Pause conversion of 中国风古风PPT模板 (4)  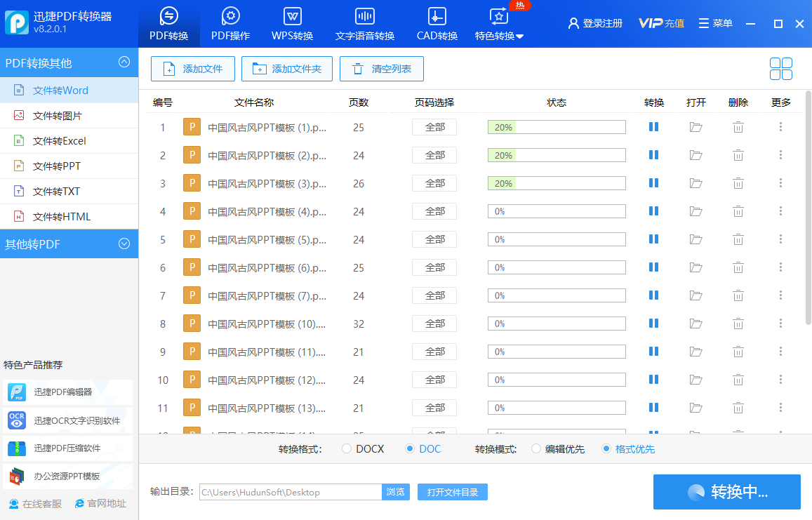point(653,211)
